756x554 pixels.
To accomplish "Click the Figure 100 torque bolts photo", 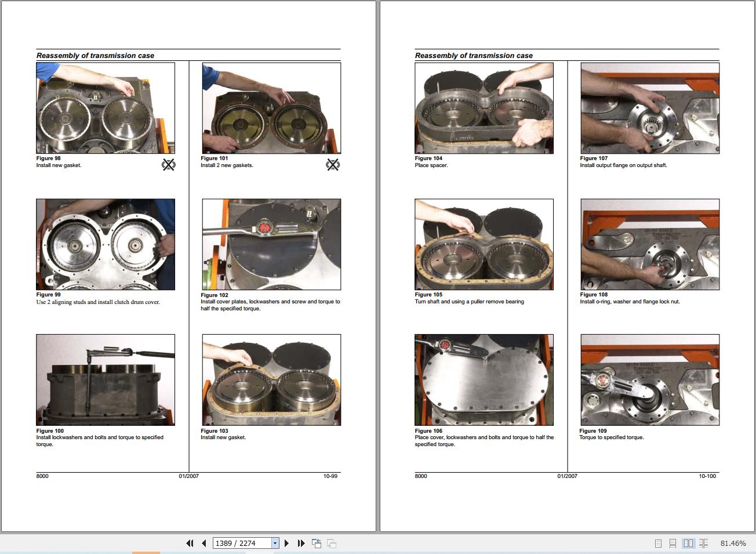I will pyautogui.click(x=106, y=380).
